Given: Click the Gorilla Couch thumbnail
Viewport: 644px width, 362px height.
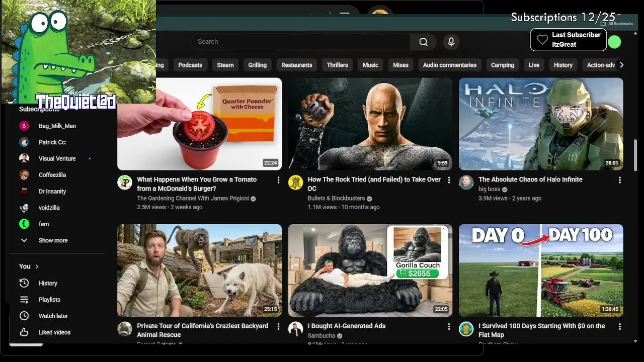Looking at the screenshot, I should click(x=370, y=270).
